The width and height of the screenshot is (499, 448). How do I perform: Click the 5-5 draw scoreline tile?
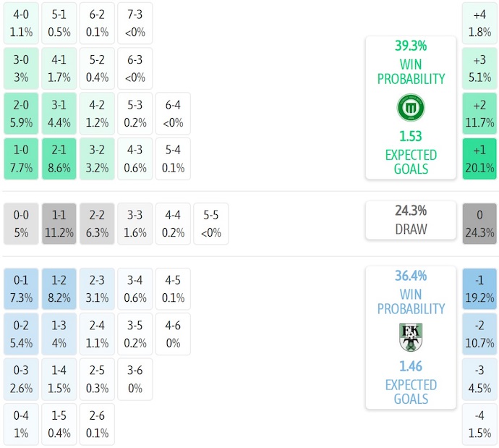pos(210,224)
